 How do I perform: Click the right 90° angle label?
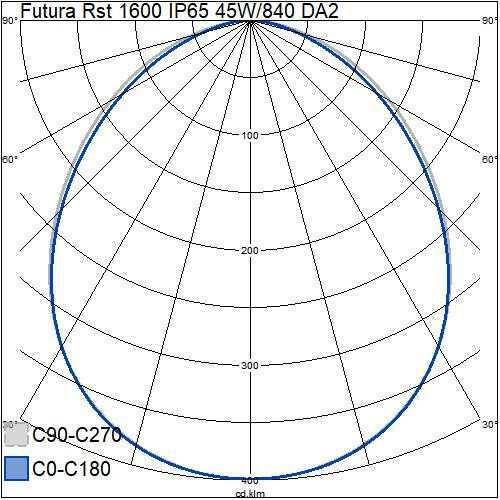click(490, 21)
